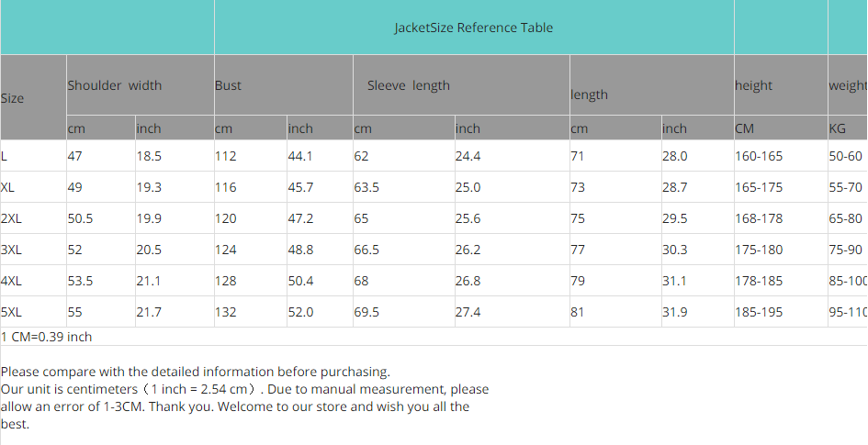The width and height of the screenshot is (868, 445).
Task: Select the 160-165 height range cell
Action: (759, 156)
